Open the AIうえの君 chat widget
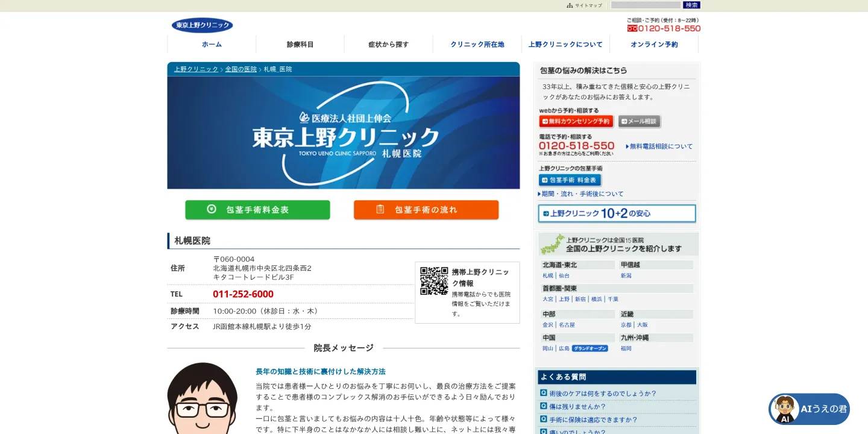This screenshot has width=868, height=434. click(x=809, y=409)
